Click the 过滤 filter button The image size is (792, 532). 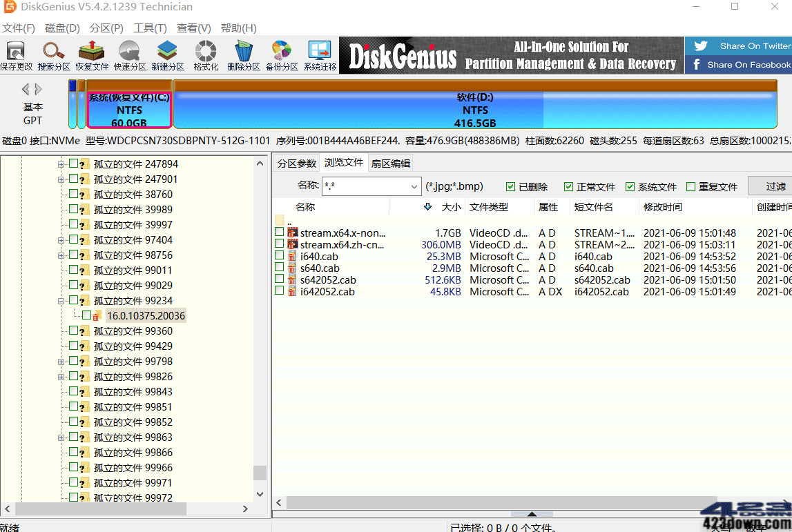[x=771, y=186]
